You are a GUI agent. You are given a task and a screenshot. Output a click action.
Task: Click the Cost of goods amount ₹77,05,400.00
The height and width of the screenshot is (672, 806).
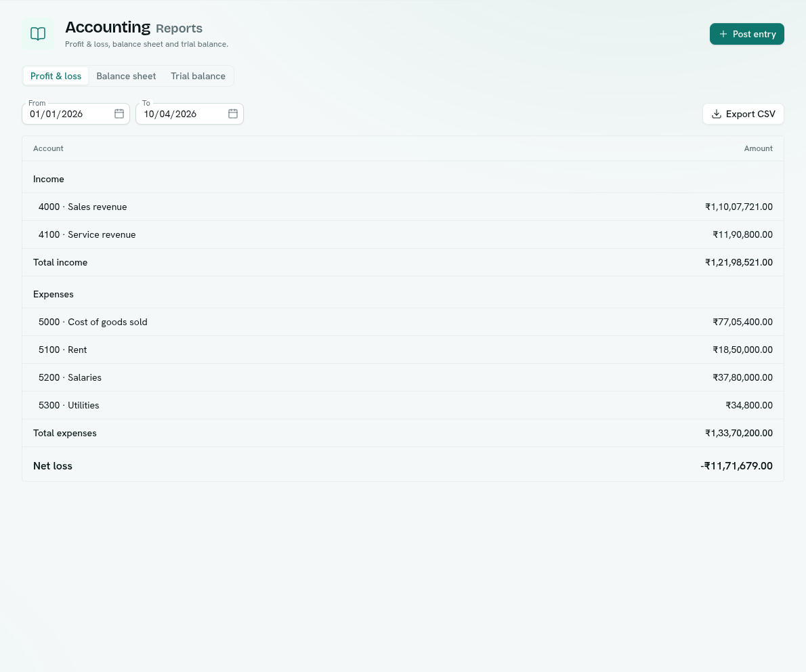click(742, 322)
